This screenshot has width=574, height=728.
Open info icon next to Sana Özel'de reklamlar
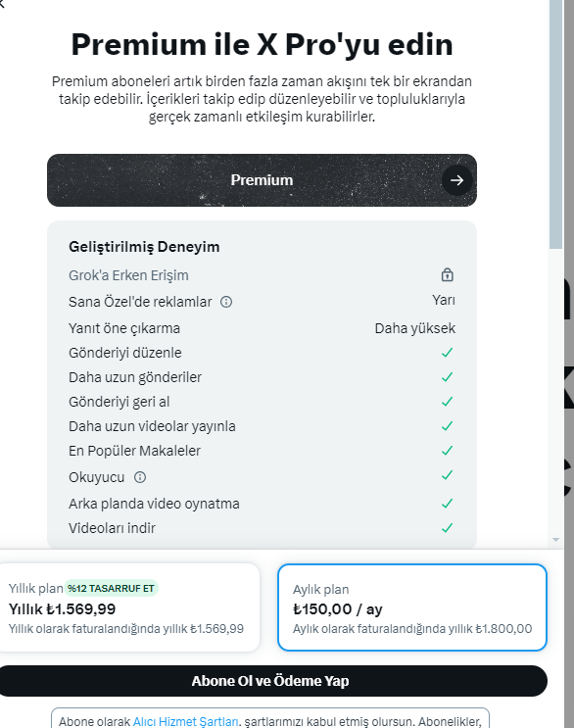coord(226,302)
